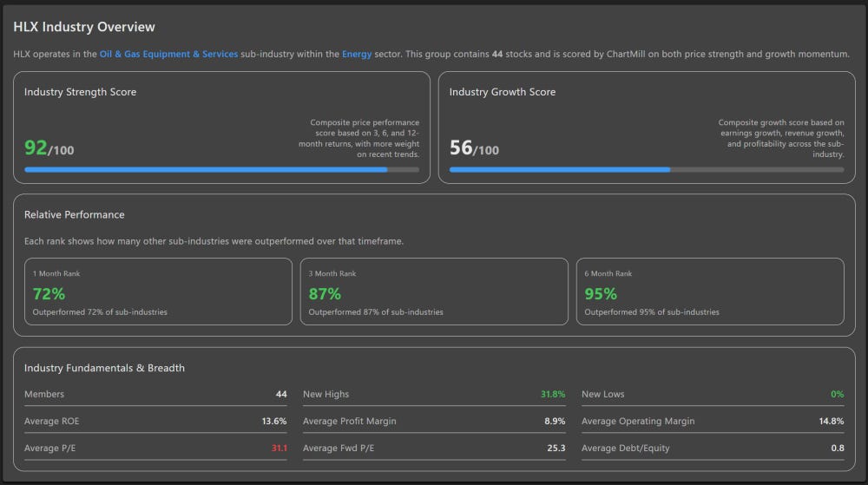Select the 3 Month Rank card
868x485 pixels.
(434, 292)
